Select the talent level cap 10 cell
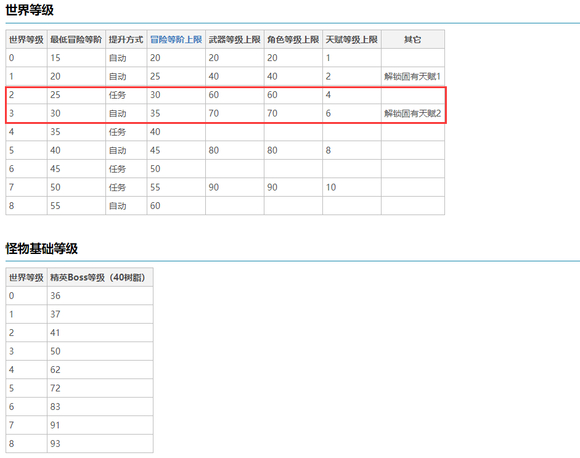Screen dimensions: 580x458 coord(352,187)
